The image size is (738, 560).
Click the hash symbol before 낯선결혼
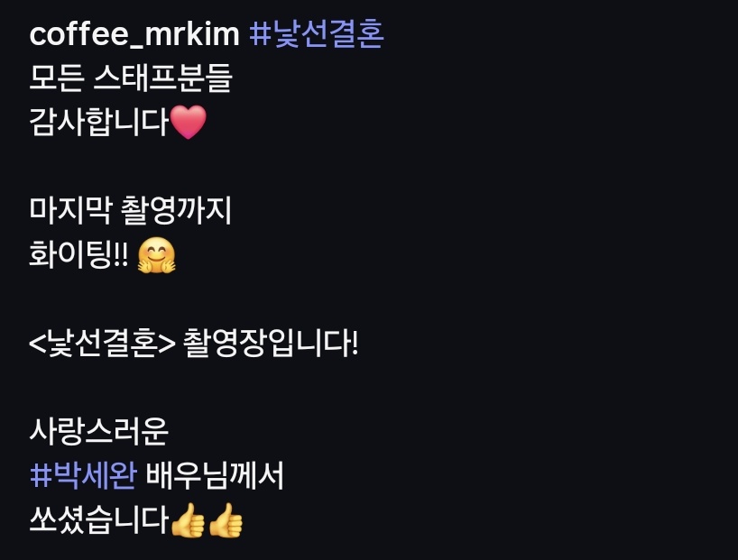[260, 34]
